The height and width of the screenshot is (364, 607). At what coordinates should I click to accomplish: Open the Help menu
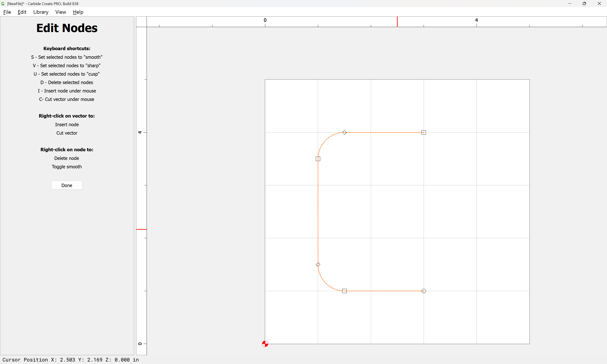(78, 12)
